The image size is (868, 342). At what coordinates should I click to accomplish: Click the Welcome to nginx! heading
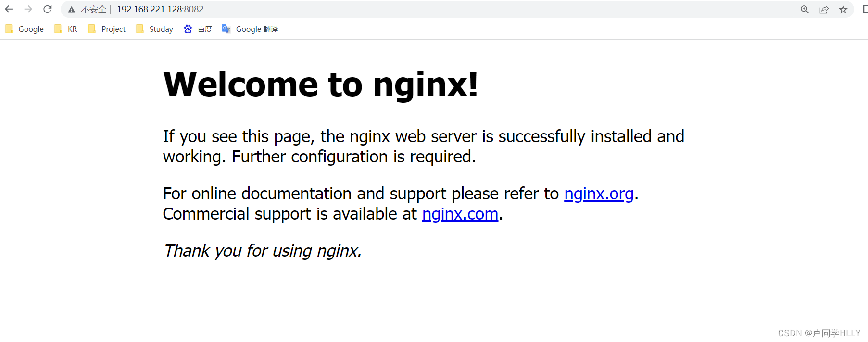point(321,84)
